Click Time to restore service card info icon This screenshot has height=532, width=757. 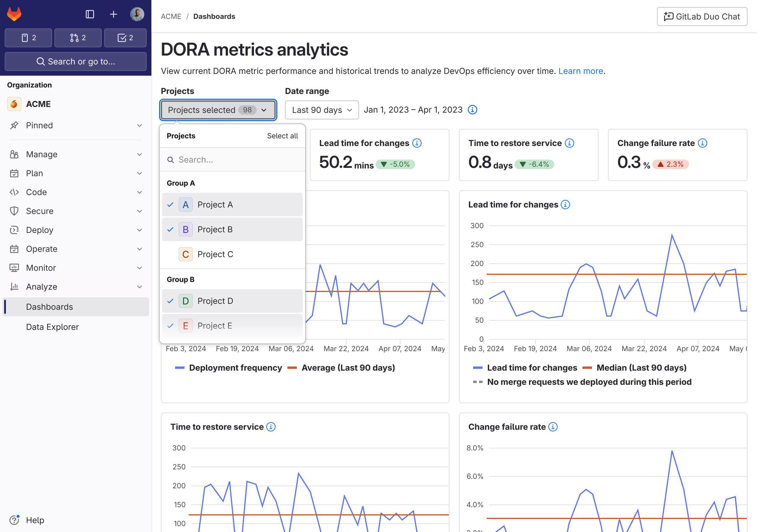coord(569,143)
